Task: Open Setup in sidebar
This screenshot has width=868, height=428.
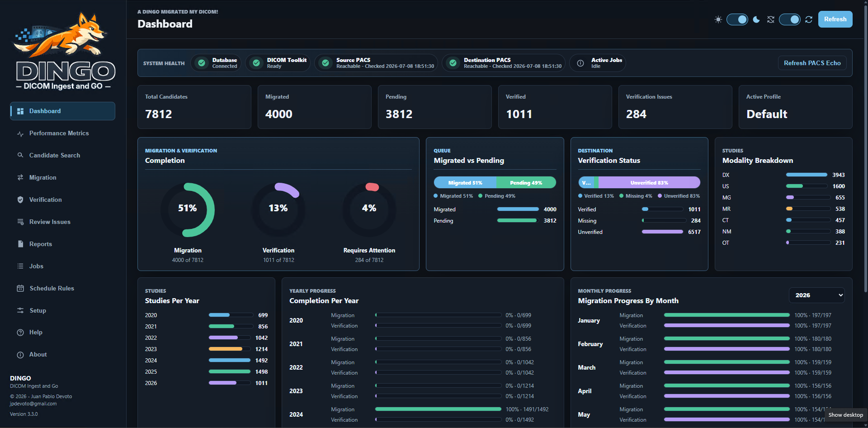Action: pos(62,310)
